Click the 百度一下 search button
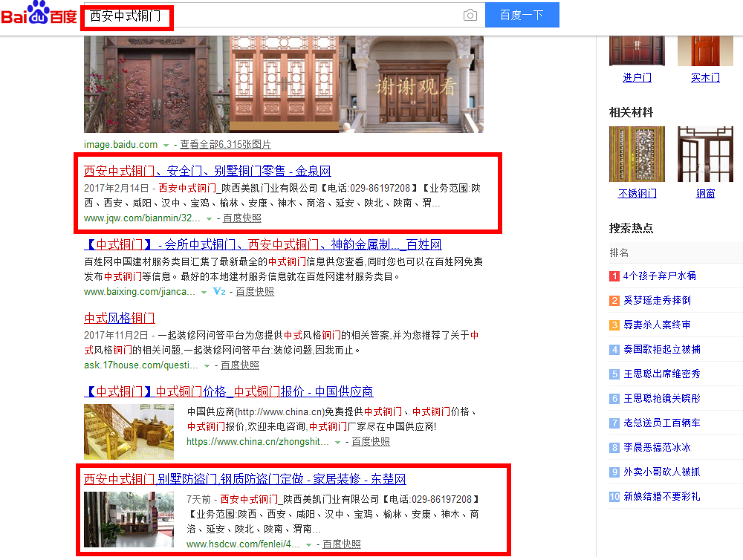This screenshot has height=560, width=743. point(522,15)
